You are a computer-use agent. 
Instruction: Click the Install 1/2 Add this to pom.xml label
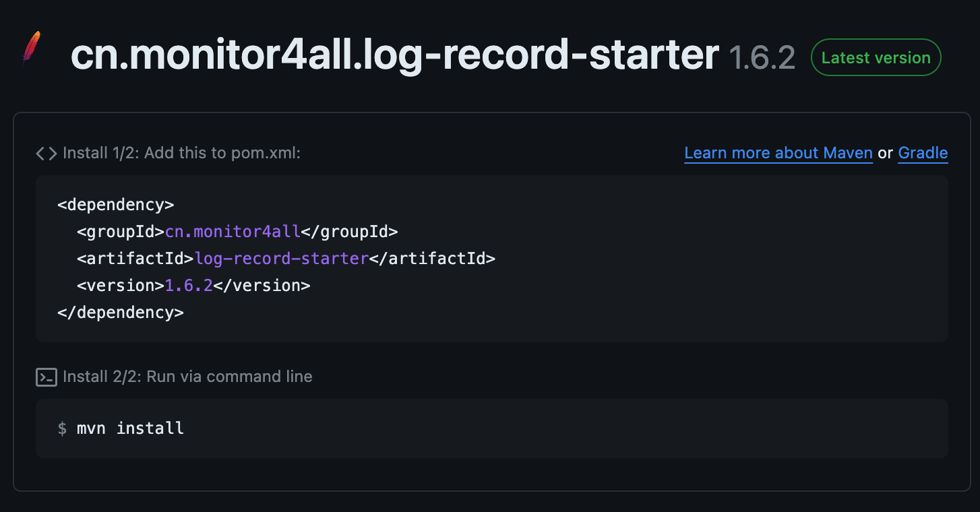click(181, 154)
